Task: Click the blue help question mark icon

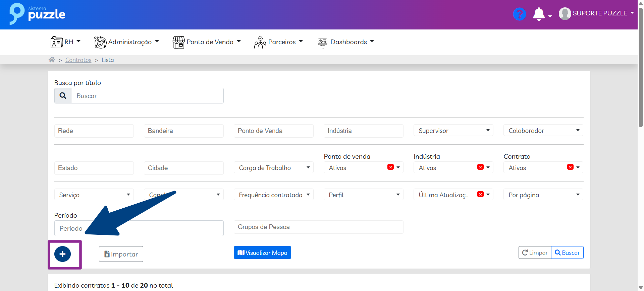Action: tap(519, 14)
